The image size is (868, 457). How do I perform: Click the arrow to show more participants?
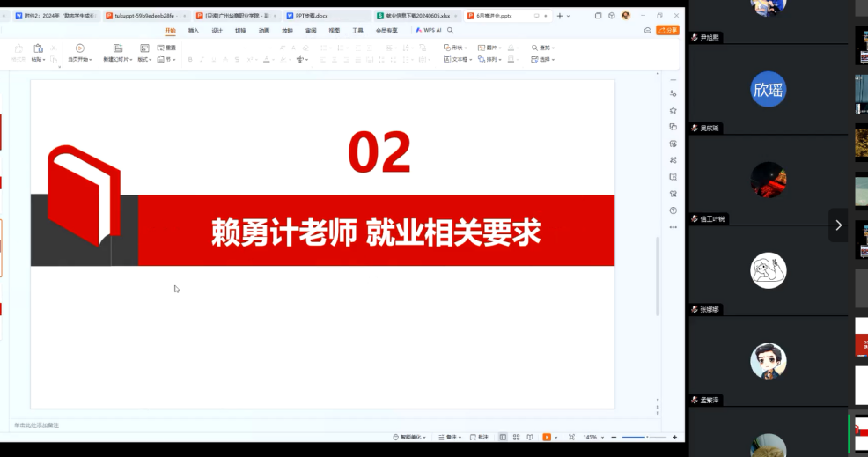pyautogui.click(x=838, y=225)
